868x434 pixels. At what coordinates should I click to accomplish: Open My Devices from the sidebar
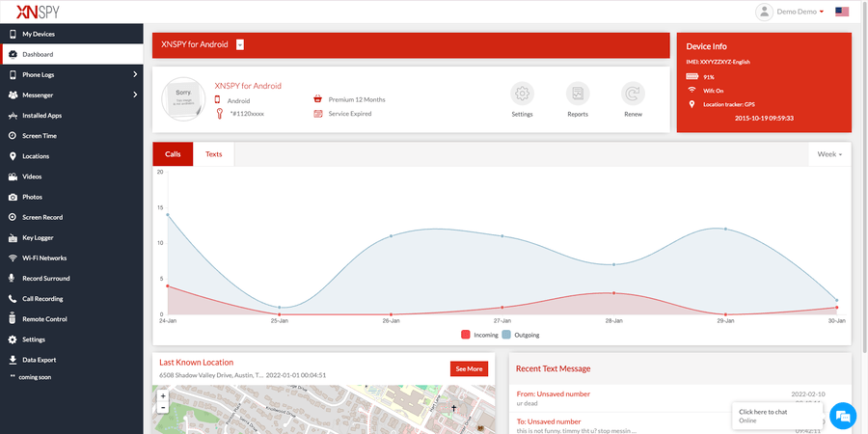click(x=72, y=34)
